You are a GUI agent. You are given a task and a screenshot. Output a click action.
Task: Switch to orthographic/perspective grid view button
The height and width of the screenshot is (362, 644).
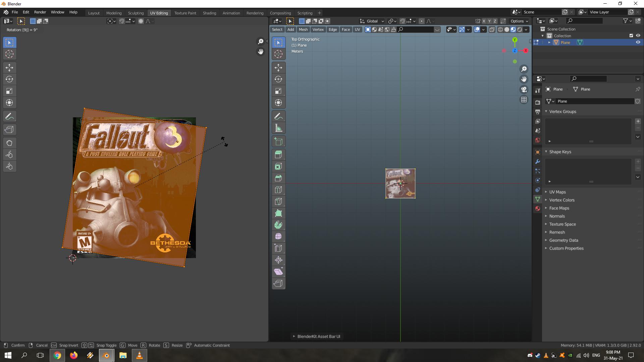click(x=524, y=100)
